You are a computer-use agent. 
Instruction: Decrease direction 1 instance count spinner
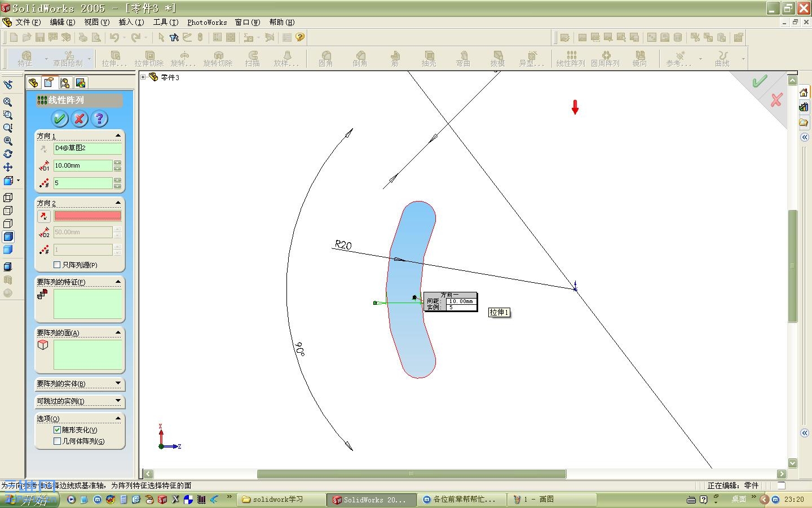(x=117, y=186)
